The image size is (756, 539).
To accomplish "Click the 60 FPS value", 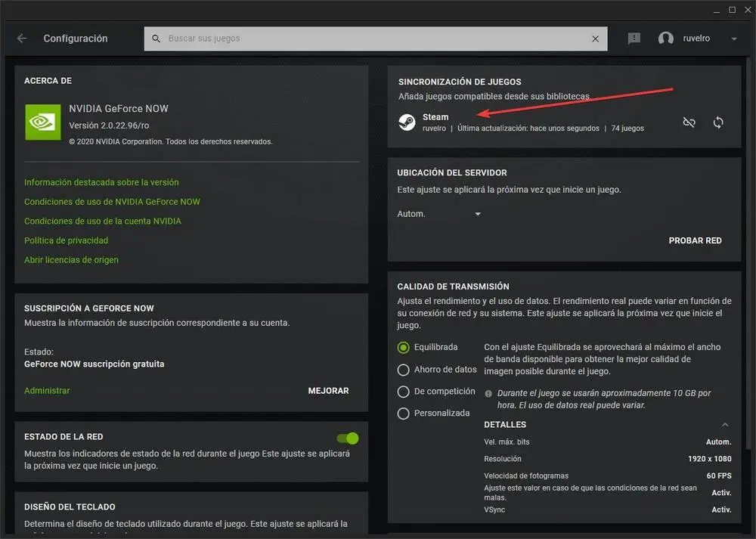I will click(x=719, y=475).
